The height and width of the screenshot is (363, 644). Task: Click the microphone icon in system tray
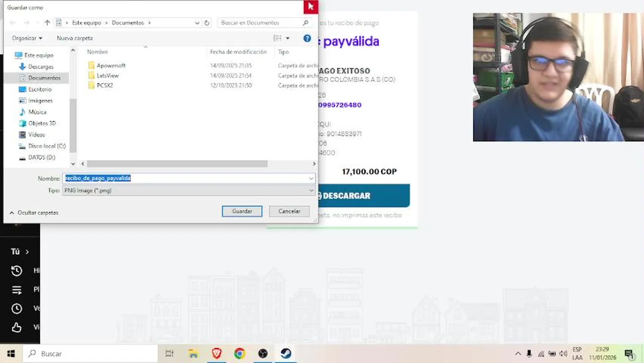(x=530, y=354)
